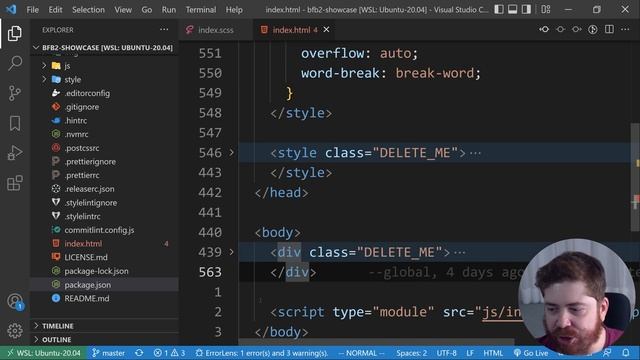
Task: Expand the Outline section
Action: 105,340
